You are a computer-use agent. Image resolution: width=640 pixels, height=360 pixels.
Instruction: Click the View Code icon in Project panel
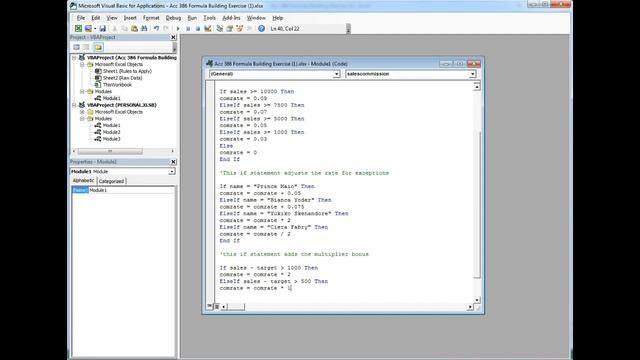76,47
